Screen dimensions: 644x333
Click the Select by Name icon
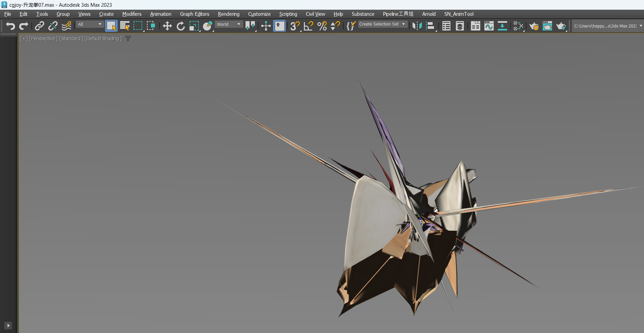click(125, 26)
